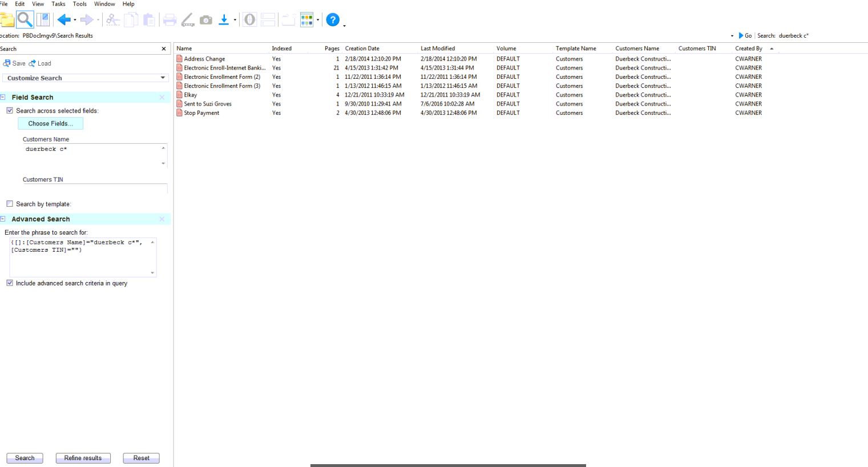Viewport: 868px width, 467px height.
Task: Click the document preview pane toolbar icon
Action: click(43, 20)
